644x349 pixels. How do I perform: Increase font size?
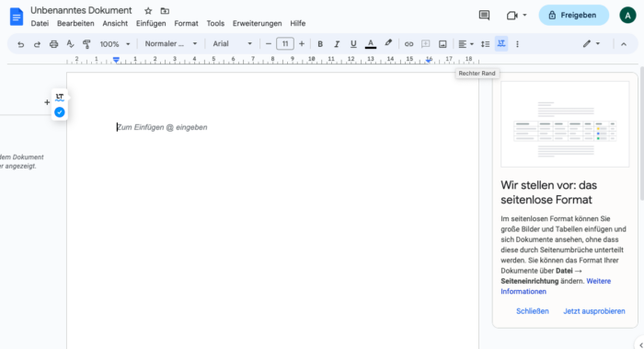[302, 44]
